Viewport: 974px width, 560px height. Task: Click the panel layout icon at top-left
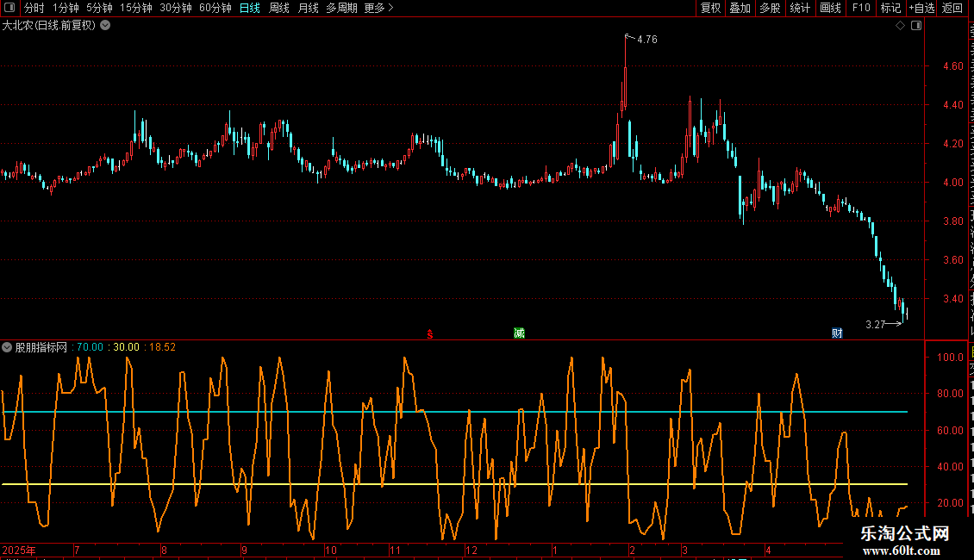(x=9, y=8)
